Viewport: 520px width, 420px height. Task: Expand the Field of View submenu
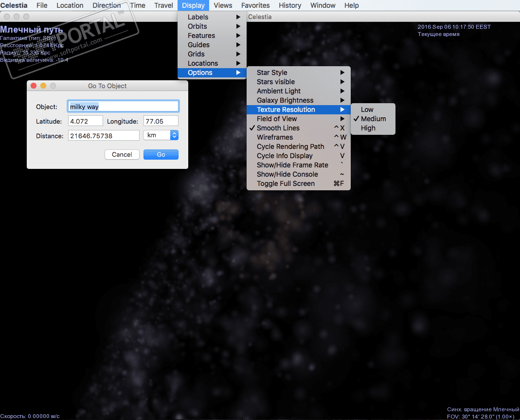(299, 119)
